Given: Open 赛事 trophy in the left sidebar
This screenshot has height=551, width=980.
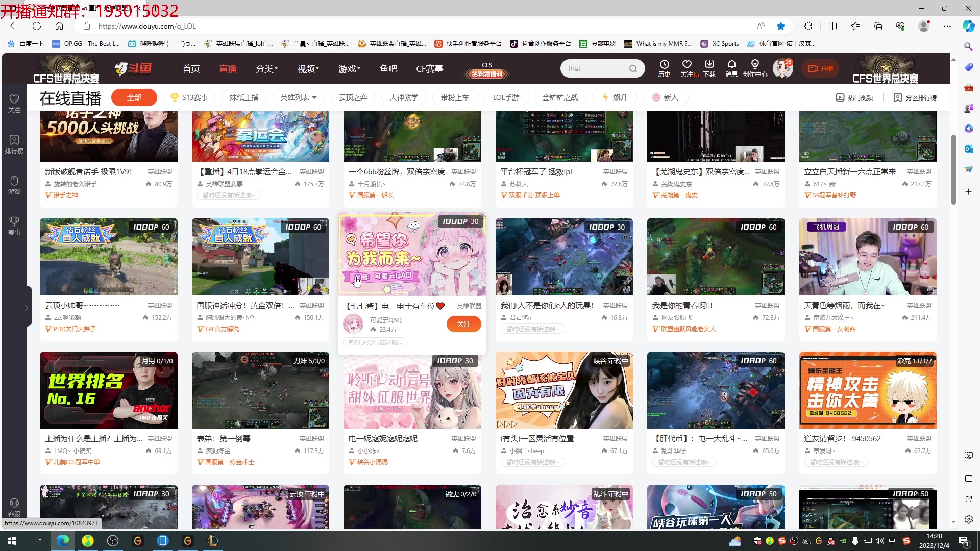Looking at the screenshot, I should pos(14,226).
